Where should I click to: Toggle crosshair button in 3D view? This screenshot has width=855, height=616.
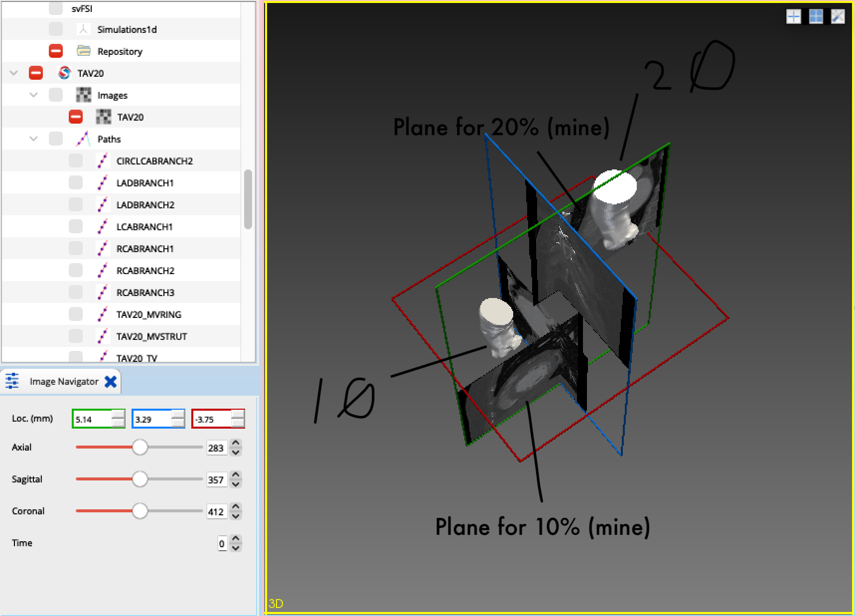(x=793, y=16)
